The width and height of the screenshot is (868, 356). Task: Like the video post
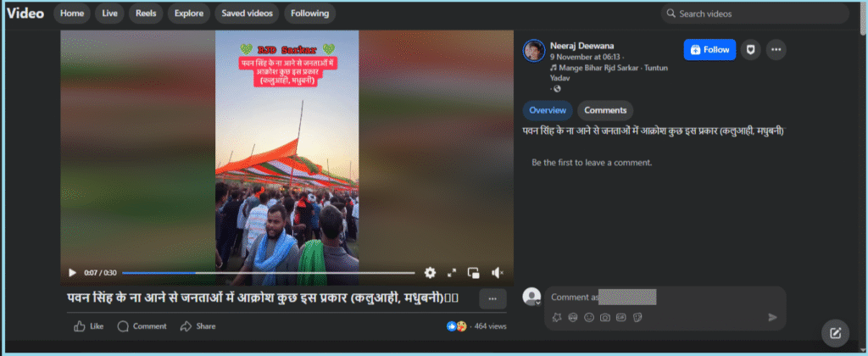[x=89, y=326]
